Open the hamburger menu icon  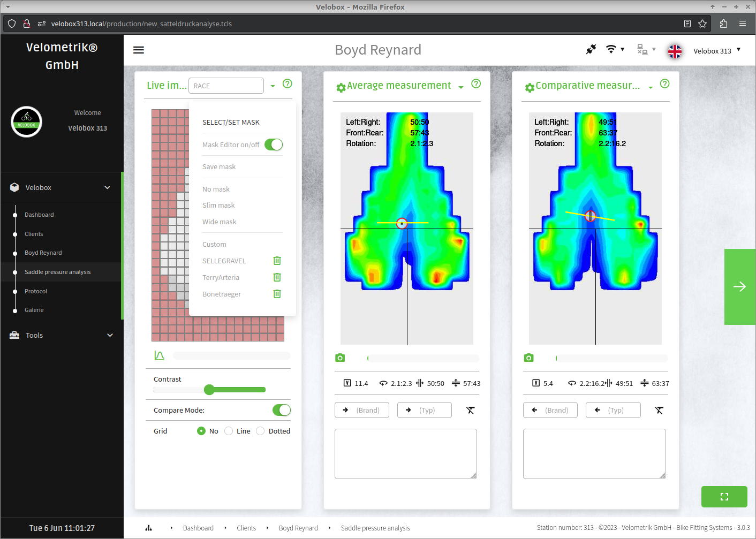pos(139,50)
